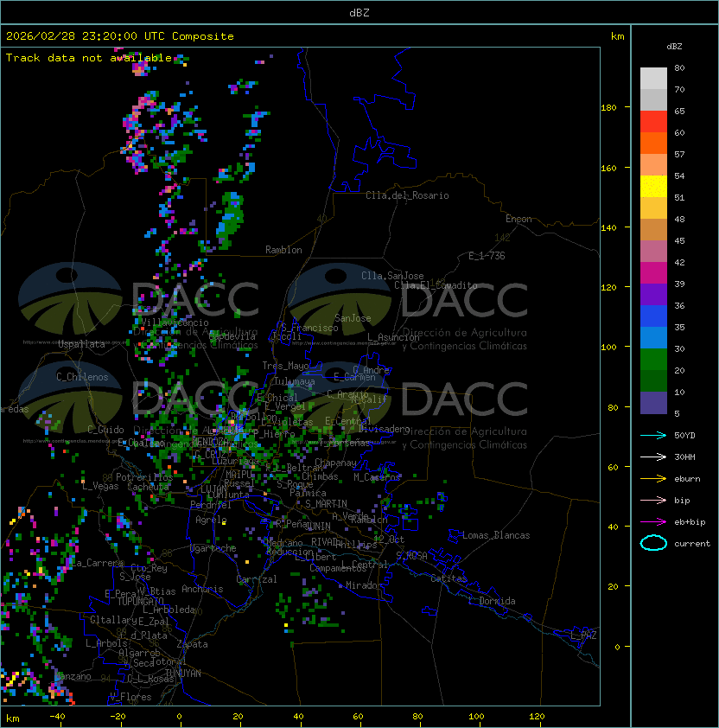Image resolution: width=719 pixels, height=728 pixels.
Task: Click the 'Ramblon' label near the map top
Action: pos(283,250)
